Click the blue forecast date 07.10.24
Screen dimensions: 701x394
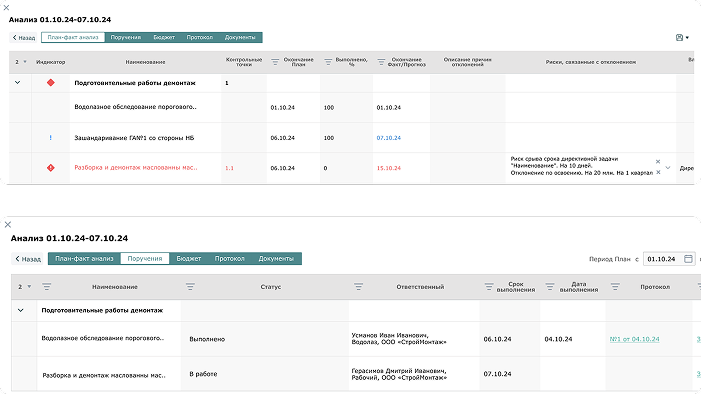coord(389,138)
